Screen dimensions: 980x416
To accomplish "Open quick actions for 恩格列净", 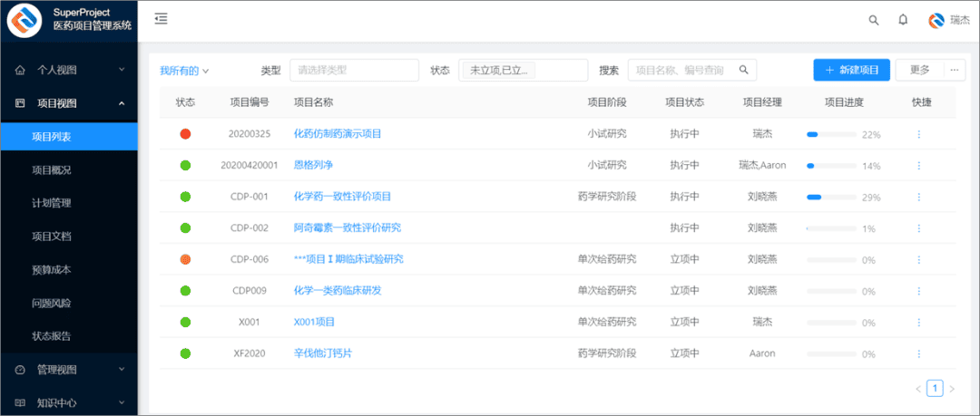I will [x=918, y=166].
